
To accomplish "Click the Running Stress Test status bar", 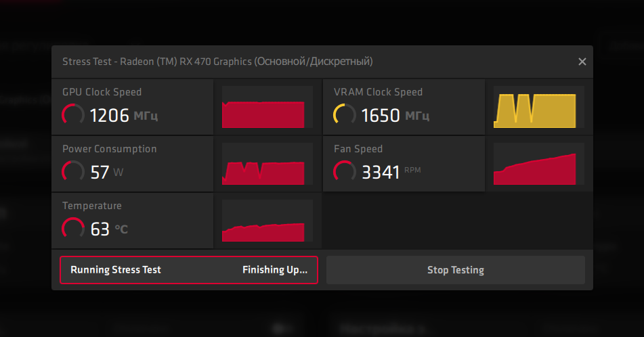I will tap(188, 269).
